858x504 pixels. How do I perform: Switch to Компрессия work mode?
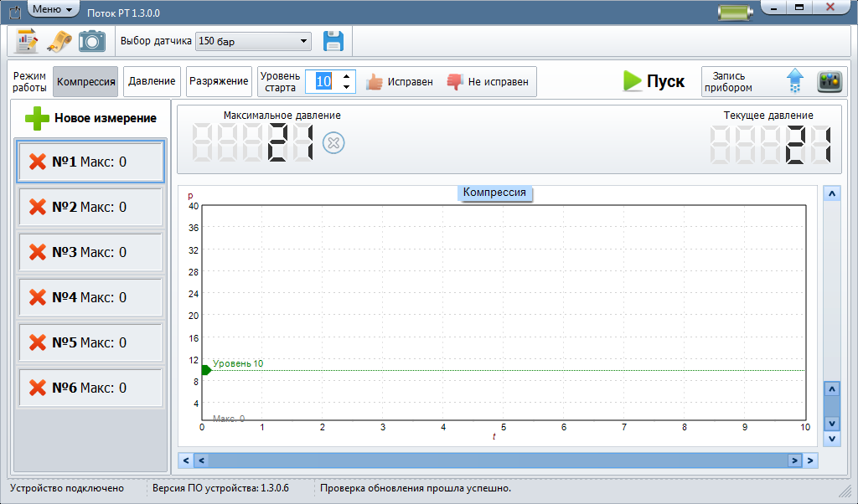85,81
